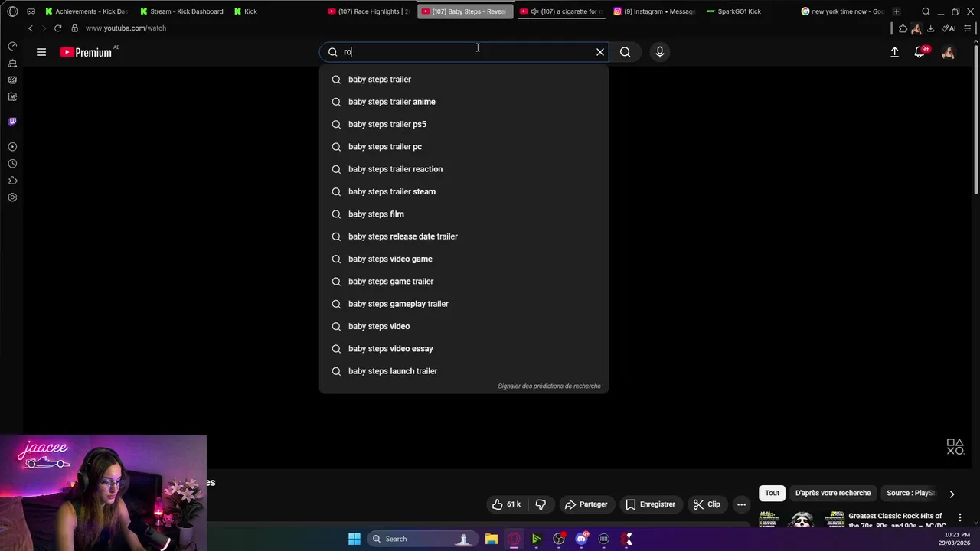Choose suggestion 'baby steps trailer reaction'
980x551 pixels.
click(464, 169)
